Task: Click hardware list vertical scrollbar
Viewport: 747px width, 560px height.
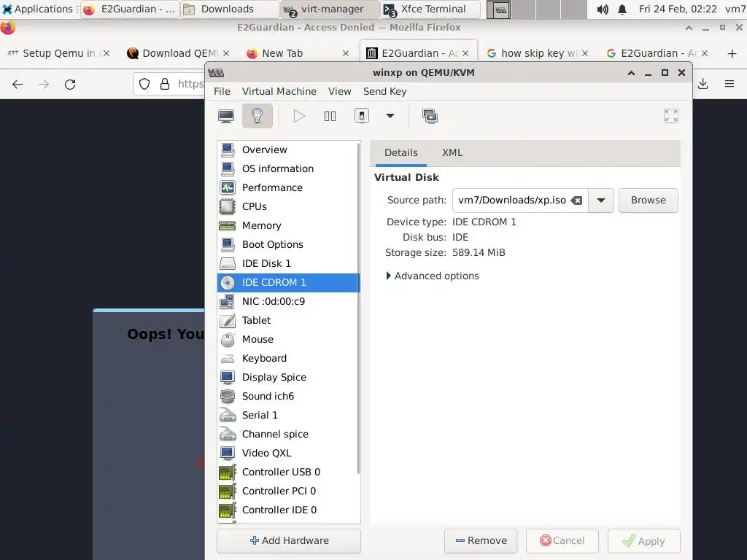Action: (358, 307)
